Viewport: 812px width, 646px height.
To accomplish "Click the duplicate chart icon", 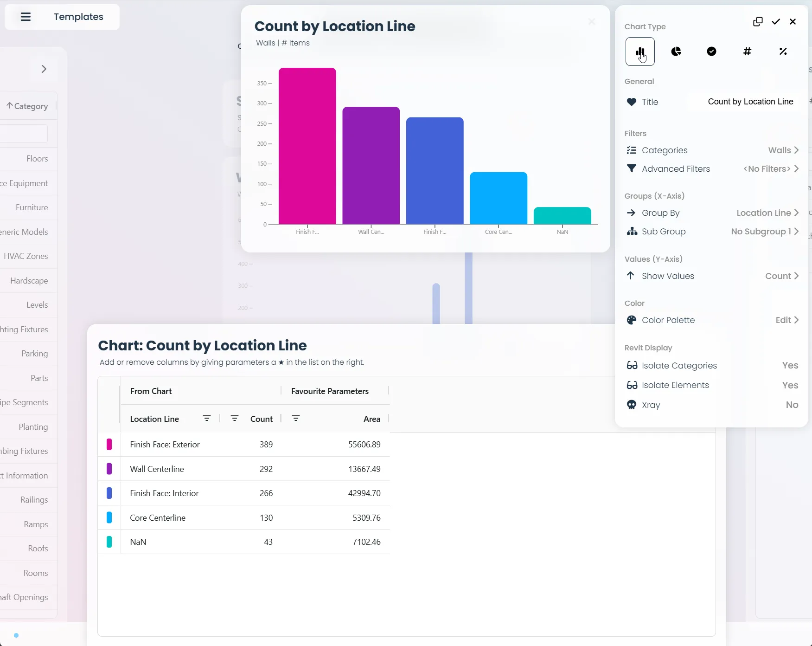I will [x=758, y=22].
